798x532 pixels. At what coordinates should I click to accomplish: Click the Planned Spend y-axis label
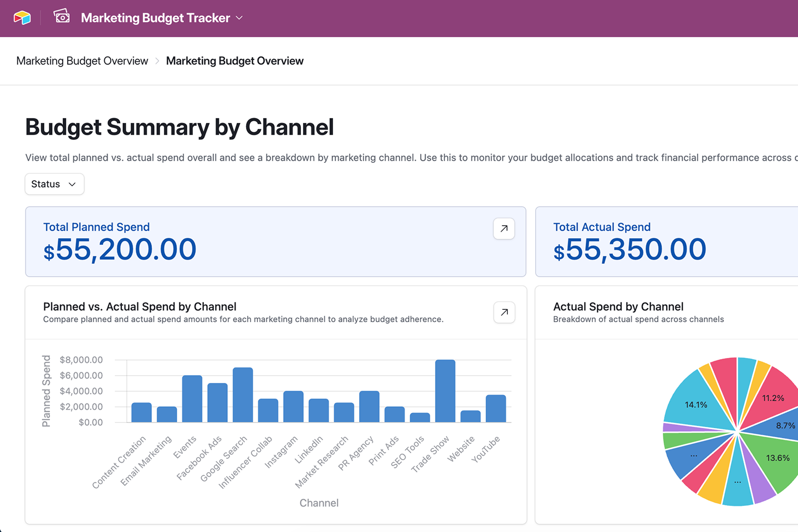tap(47, 391)
